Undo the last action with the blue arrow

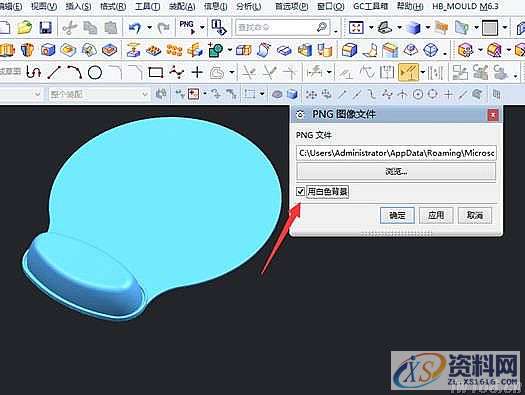[x=135, y=28]
